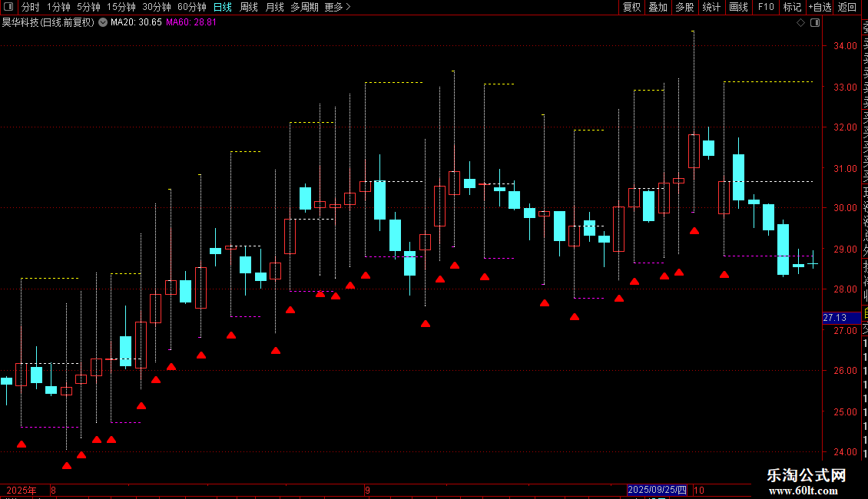Select the 日线 daily chart tab
The image size is (868, 499).
coord(223,7)
